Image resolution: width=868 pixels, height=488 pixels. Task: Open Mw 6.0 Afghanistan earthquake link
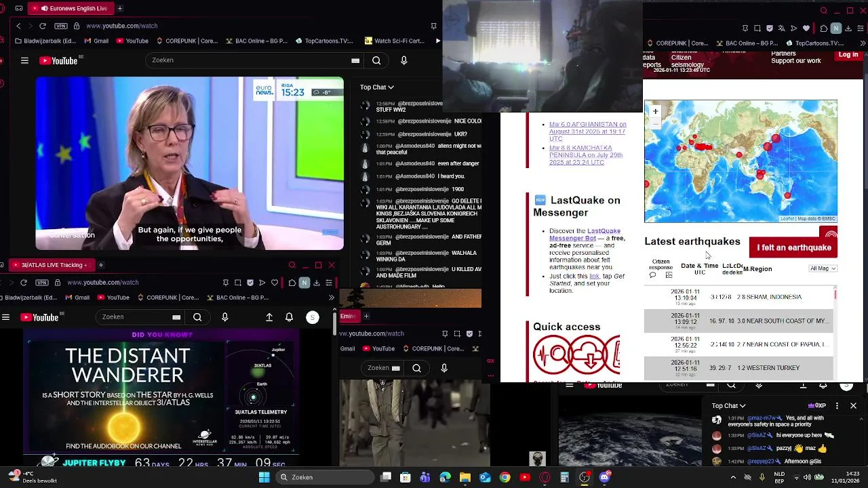(x=587, y=131)
